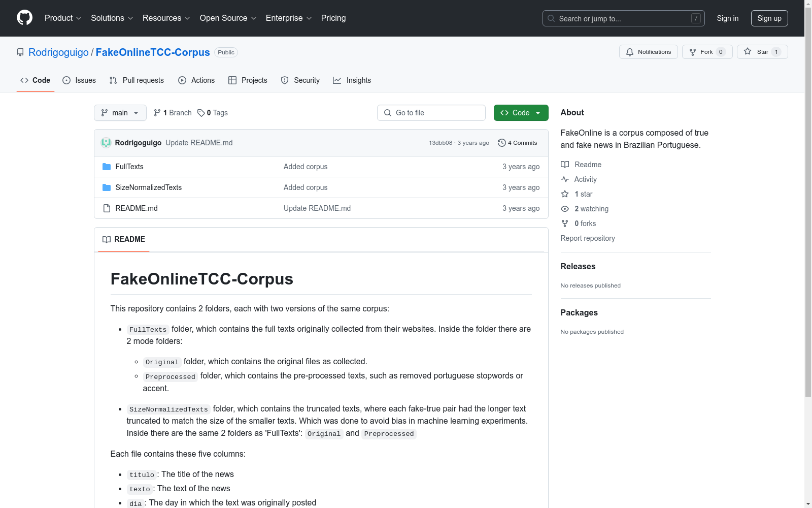
Task: Open the Insights tab
Action: click(x=352, y=80)
